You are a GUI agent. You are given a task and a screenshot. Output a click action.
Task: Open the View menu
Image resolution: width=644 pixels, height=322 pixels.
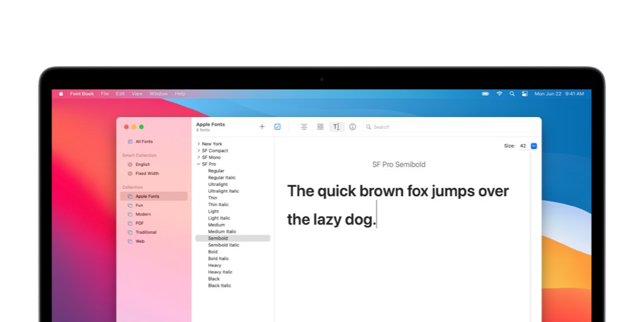(x=136, y=94)
